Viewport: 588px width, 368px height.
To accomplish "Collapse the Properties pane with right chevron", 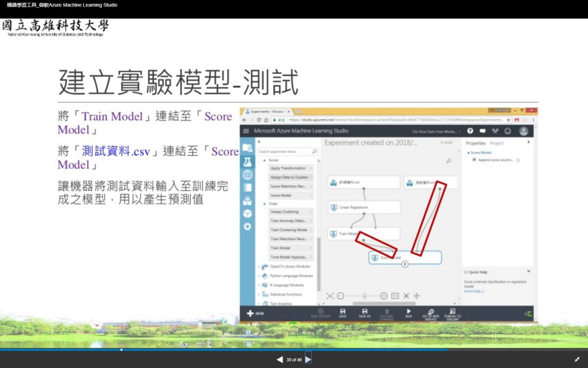I will [528, 142].
